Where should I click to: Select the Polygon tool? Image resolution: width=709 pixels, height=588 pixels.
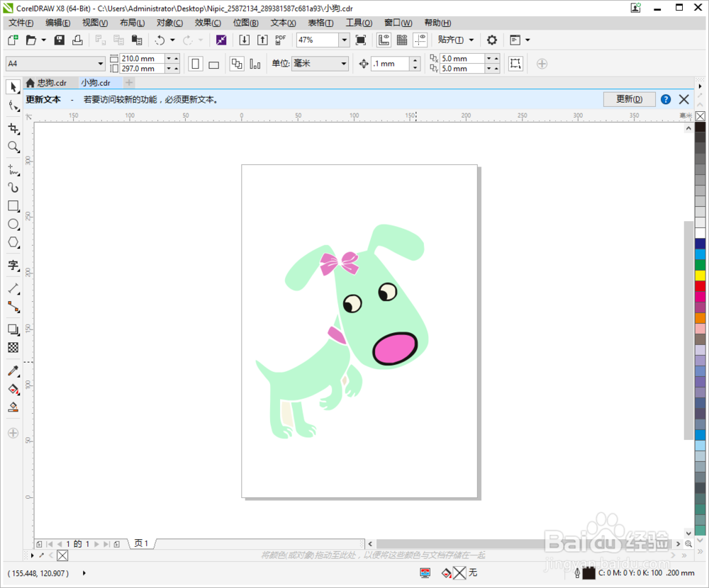click(x=13, y=242)
